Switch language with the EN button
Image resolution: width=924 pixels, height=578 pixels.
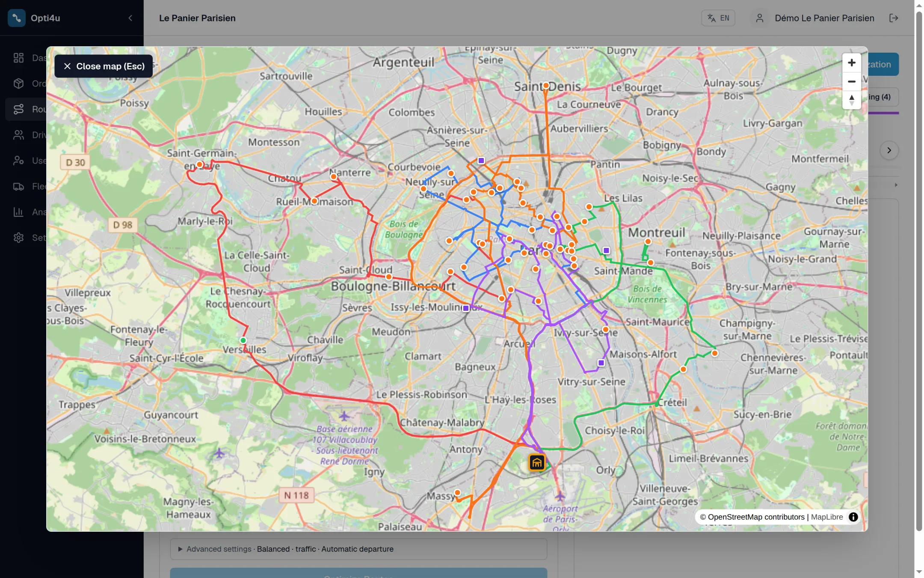point(718,18)
